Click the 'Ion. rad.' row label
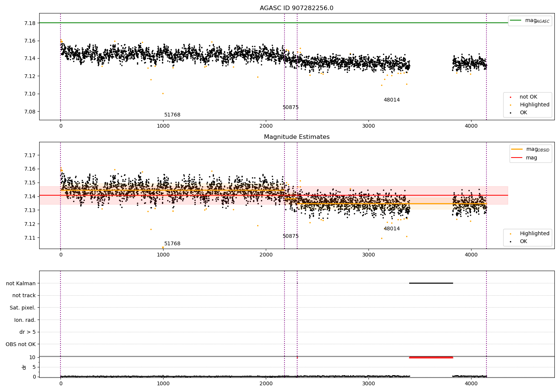The height and width of the screenshot is (392, 560). click(25, 320)
